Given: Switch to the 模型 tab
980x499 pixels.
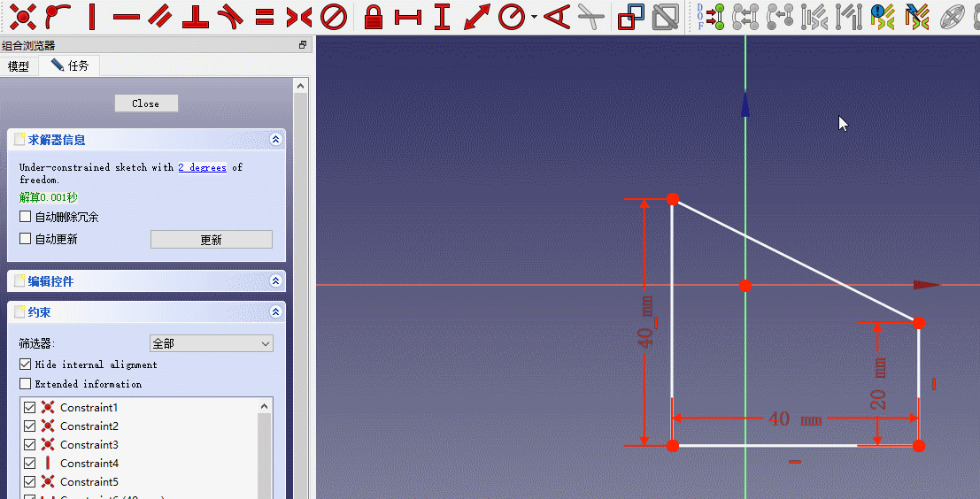Looking at the screenshot, I should [19, 66].
